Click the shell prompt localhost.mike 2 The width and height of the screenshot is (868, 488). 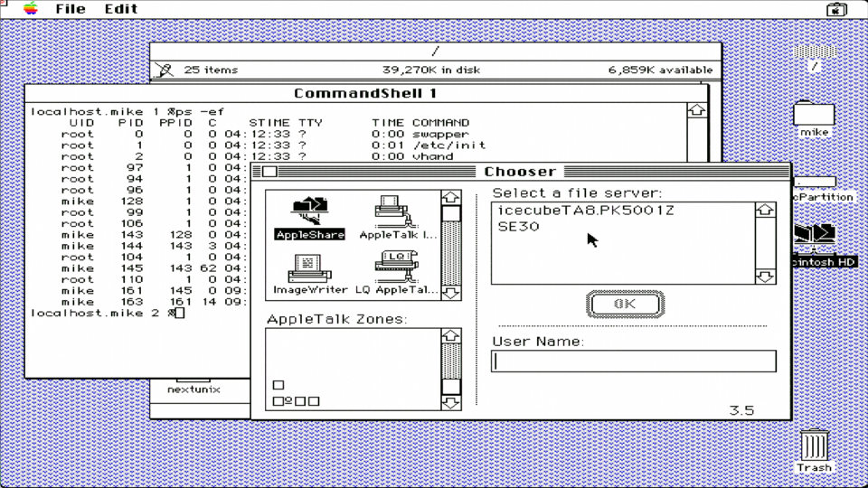pyautogui.click(x=102, y=313)
